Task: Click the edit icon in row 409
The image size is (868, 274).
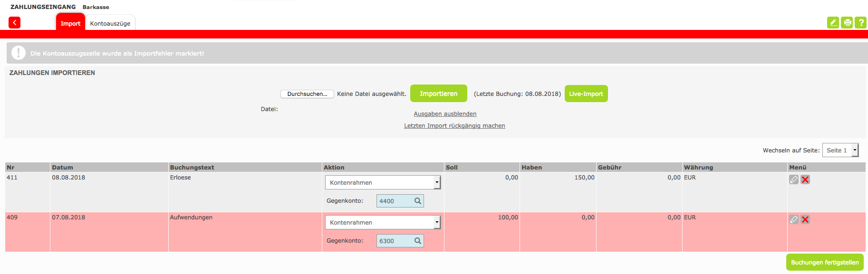Action: pyautogui.click(x=793, y=219)
